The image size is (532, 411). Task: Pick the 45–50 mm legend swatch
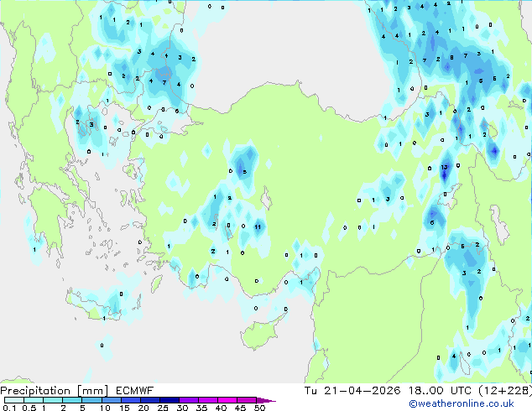click(247, 400)
